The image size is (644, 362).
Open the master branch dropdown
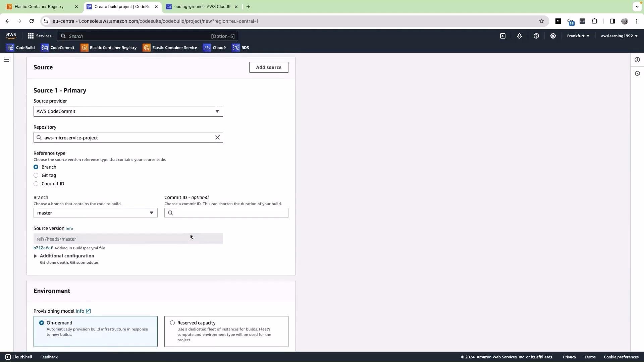point(96,213)
